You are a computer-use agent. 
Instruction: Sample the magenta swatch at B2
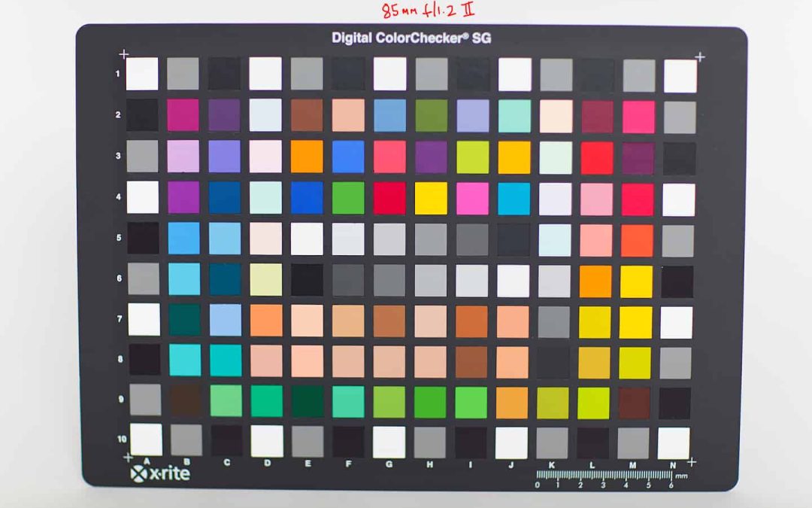click(x=183, y=115)
